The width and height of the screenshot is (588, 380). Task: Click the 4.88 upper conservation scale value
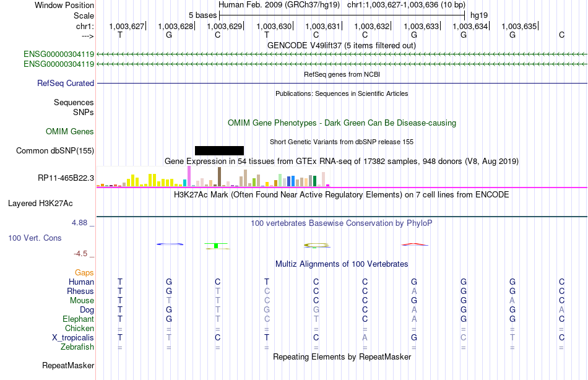(x=79, y=222)
